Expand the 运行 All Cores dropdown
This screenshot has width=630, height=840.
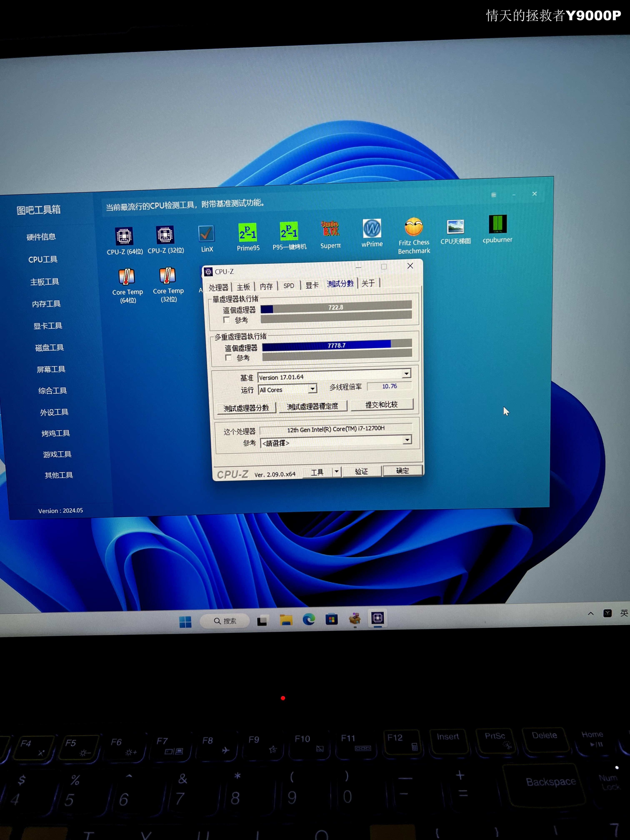(312, 389)
